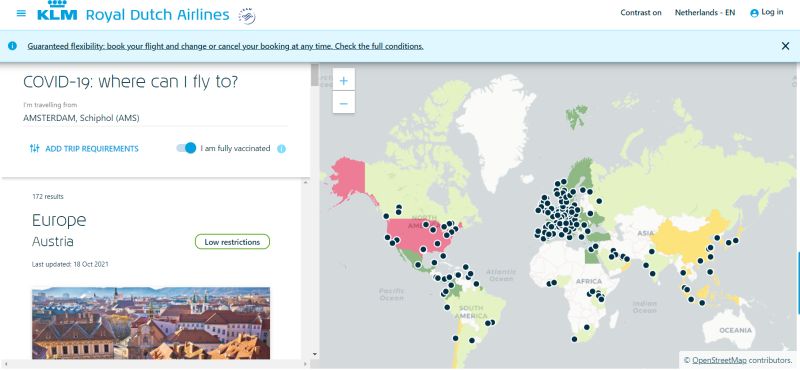
Task: Click Austria Low restrictions button
Action: pyautogui.click(x=232, y=242)
